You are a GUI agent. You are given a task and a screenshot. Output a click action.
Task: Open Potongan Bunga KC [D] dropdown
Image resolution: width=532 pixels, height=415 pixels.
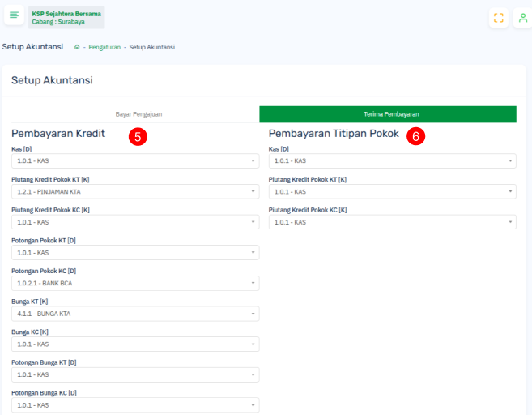[135, 405]
